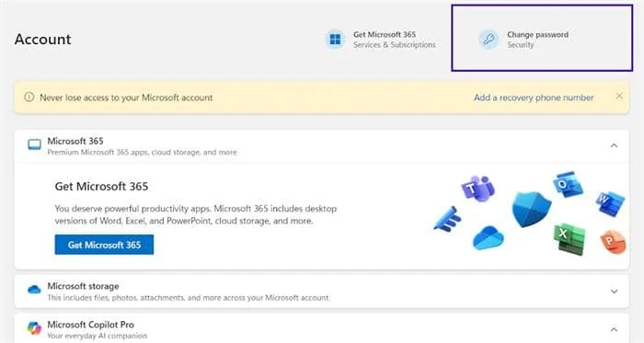Screen dimensions: 644x343
Task: Click the blue Get Microsoft 365 button
Action: point(104,245)
